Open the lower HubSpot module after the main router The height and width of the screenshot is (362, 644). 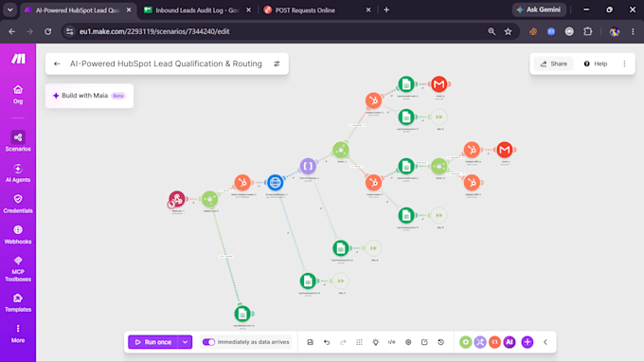click(x=373, y=183)
